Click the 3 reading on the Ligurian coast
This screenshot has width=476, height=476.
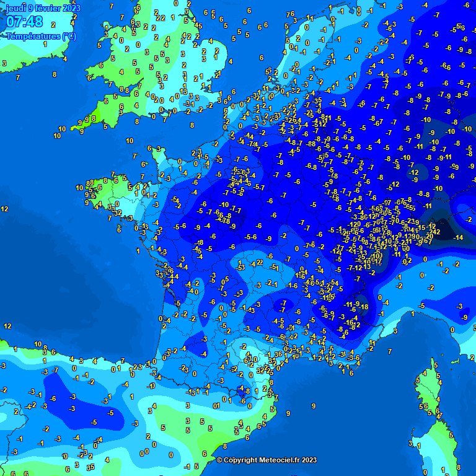click(x=395, y=332)
